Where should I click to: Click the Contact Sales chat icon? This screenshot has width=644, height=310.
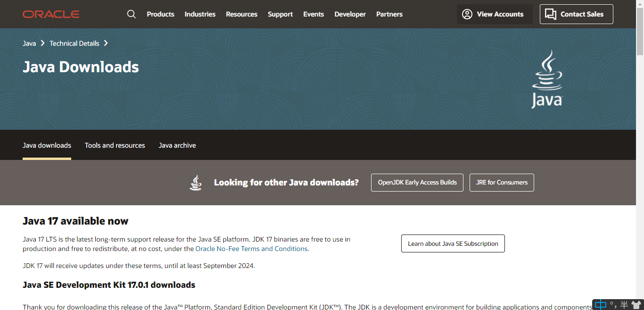click(551, 14)
